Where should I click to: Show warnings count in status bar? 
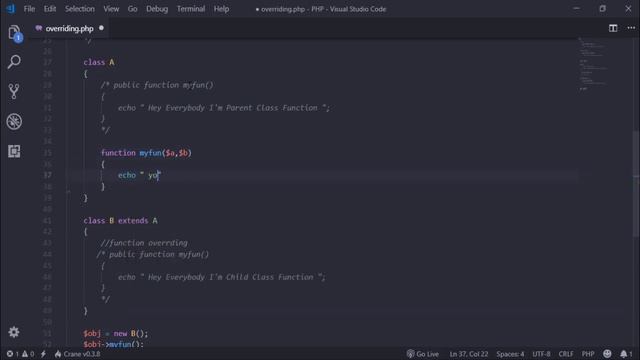[28, 354]
